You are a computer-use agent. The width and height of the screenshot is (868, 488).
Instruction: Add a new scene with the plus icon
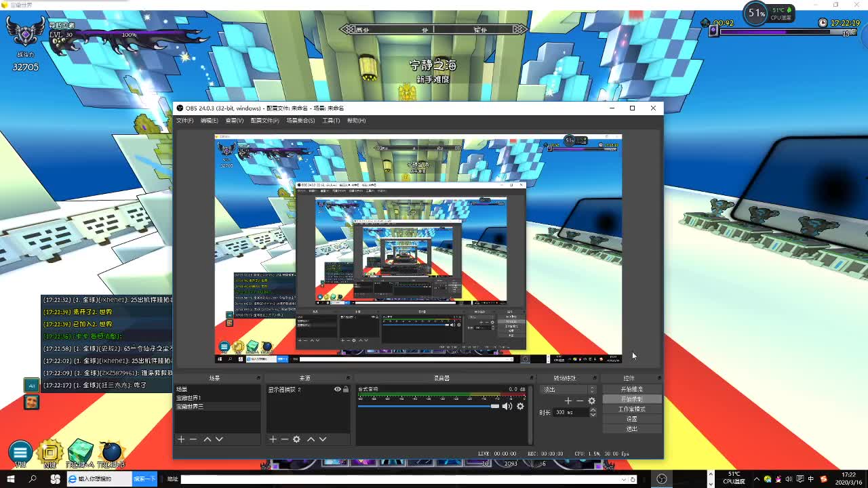(181, 439)
